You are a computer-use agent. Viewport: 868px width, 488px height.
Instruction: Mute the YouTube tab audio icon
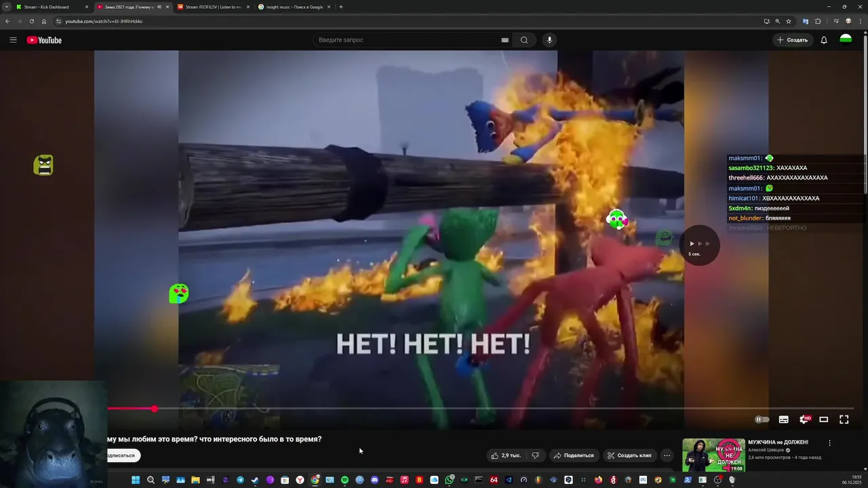pyautogui.click(x=159, y=7)
